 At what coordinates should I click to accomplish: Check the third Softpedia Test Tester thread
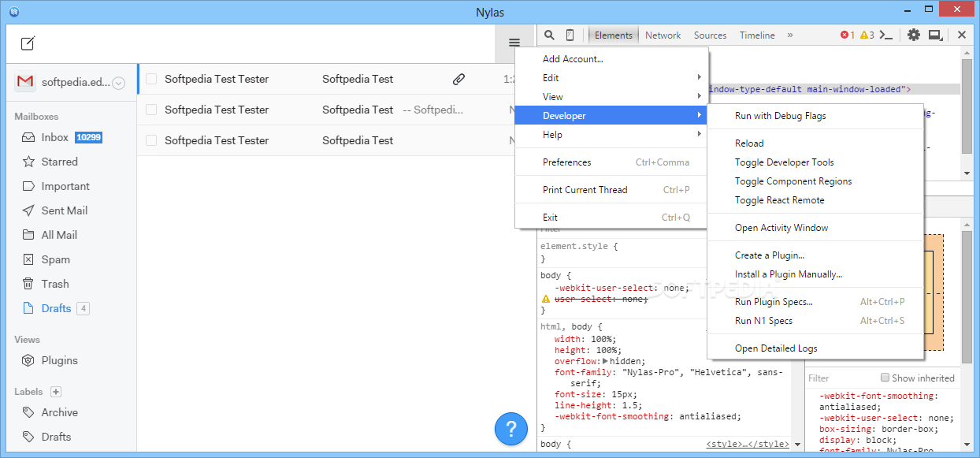click(x=151, y=140)
